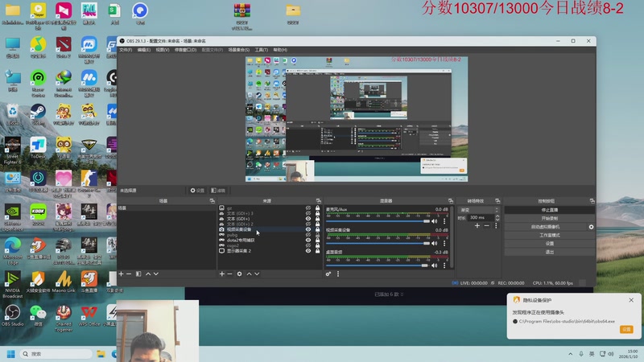The height and width of the screenshot is (362, 644).
Task: Open scene filters icon in Scenes panel toolbar
Action: click(x=138, y=274)
